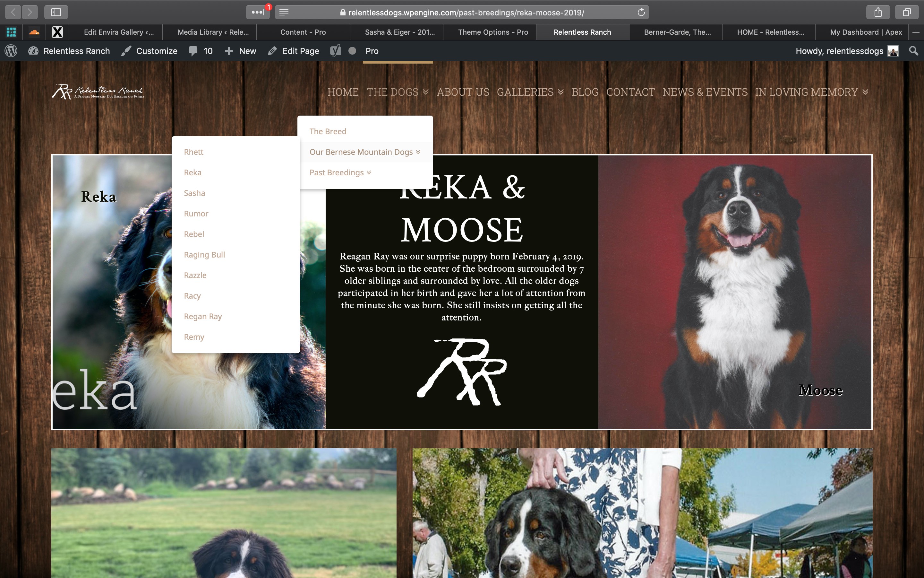The image size is (924, 578).
Task: Click Safari forward navigation arrow
Action: (x=30, y=12)
